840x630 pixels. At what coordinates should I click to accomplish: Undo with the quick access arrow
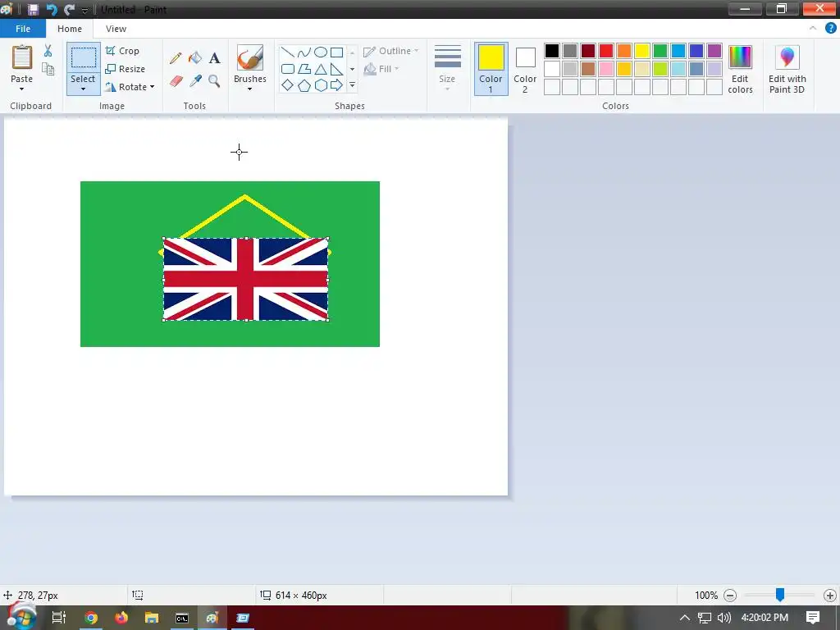coord(52,10)
